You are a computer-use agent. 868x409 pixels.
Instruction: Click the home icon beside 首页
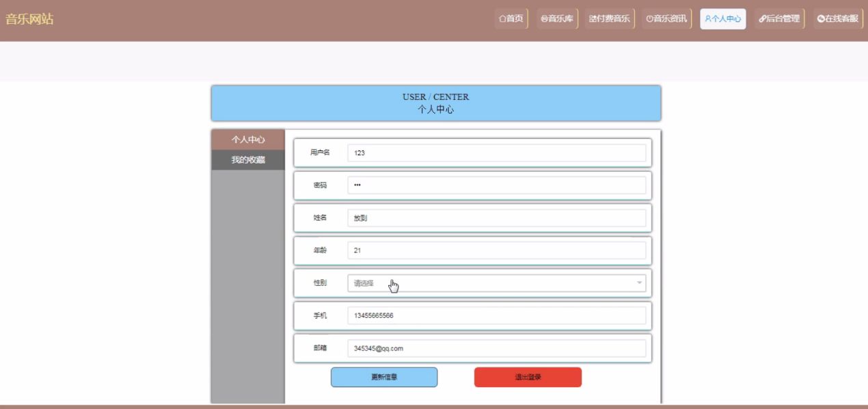click(x=502, y=19)
